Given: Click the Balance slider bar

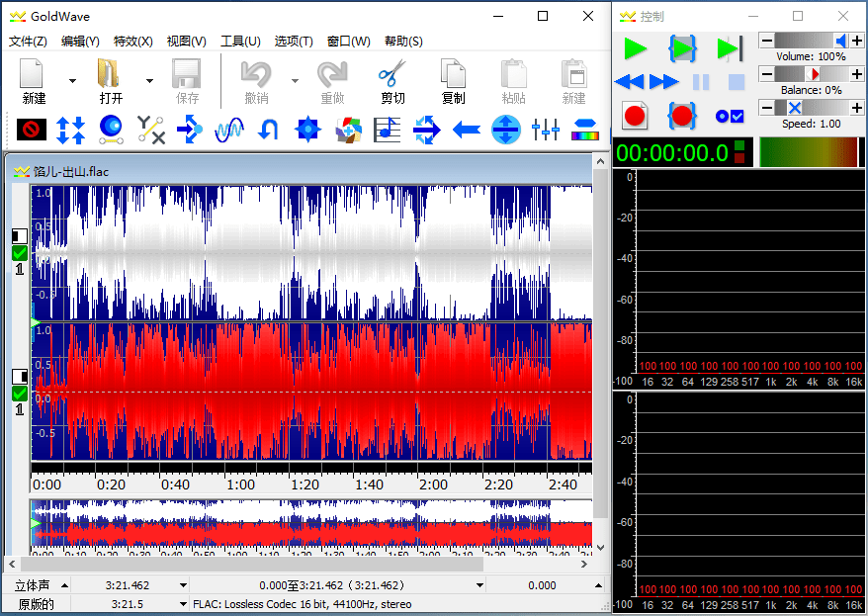Looking at the screenshot, I should pos(812,73).
